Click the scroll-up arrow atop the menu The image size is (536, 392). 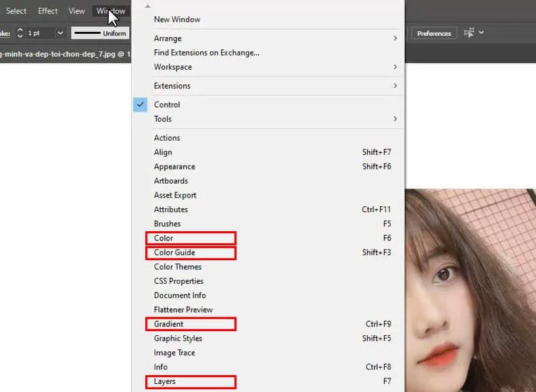tap(148, 5)
